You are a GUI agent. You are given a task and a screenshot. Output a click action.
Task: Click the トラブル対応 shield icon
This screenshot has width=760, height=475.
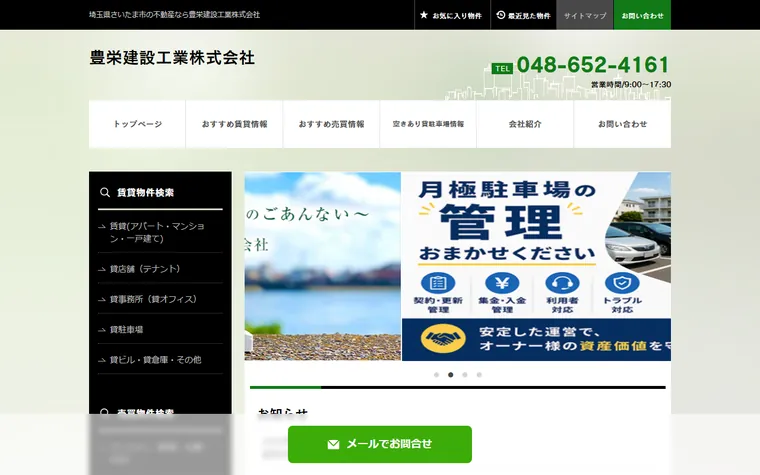622,283
